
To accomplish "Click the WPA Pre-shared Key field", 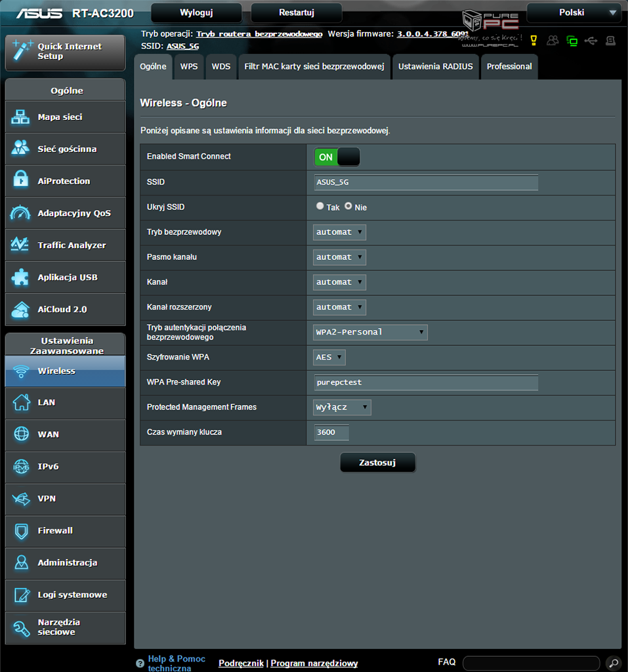I will 426,383.
